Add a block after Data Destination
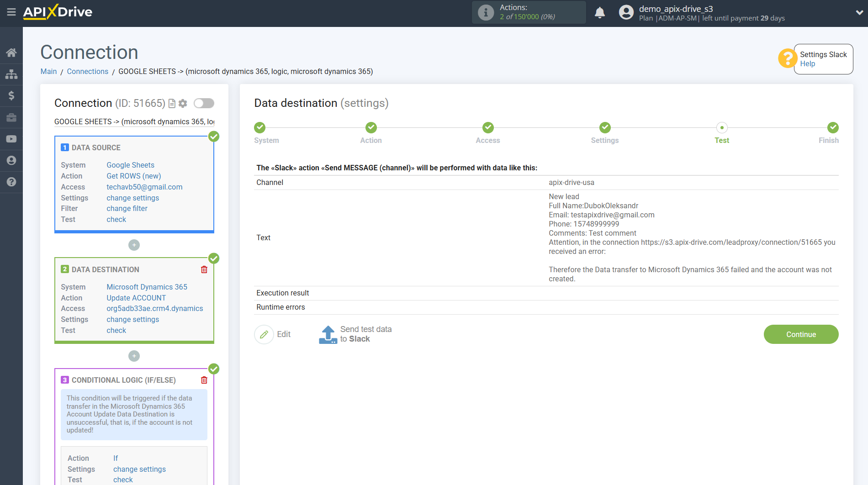The width and height of the screenshot is (868, 485). 134,356
